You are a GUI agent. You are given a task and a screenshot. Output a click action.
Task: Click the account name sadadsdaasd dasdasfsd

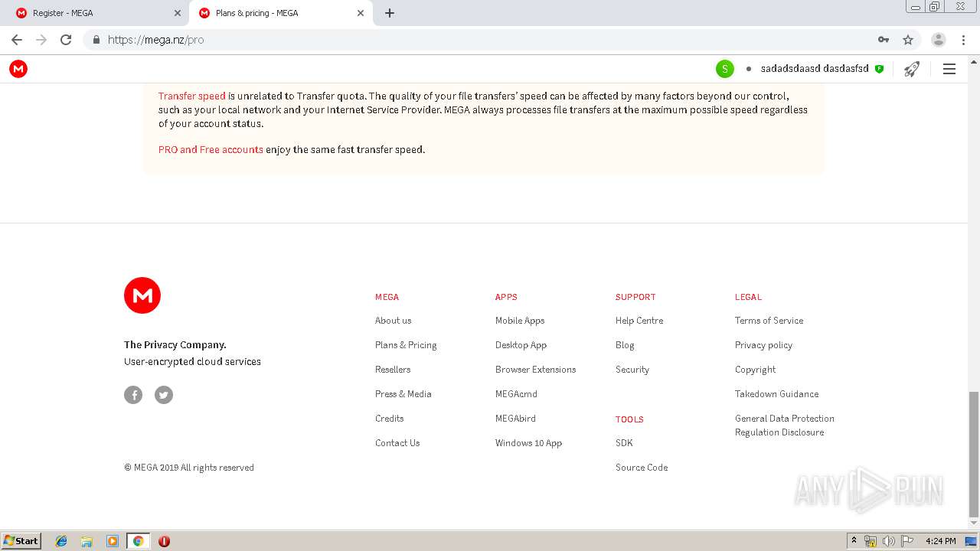pyautogui.click(x=815, y=69)
